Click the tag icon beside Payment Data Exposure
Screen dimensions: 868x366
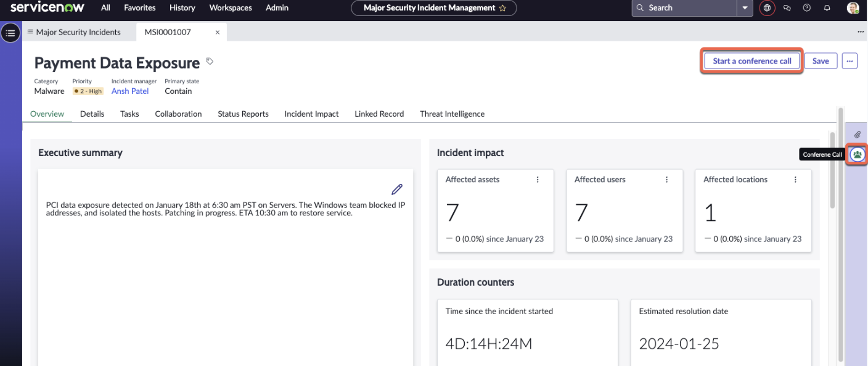[210, 61]
